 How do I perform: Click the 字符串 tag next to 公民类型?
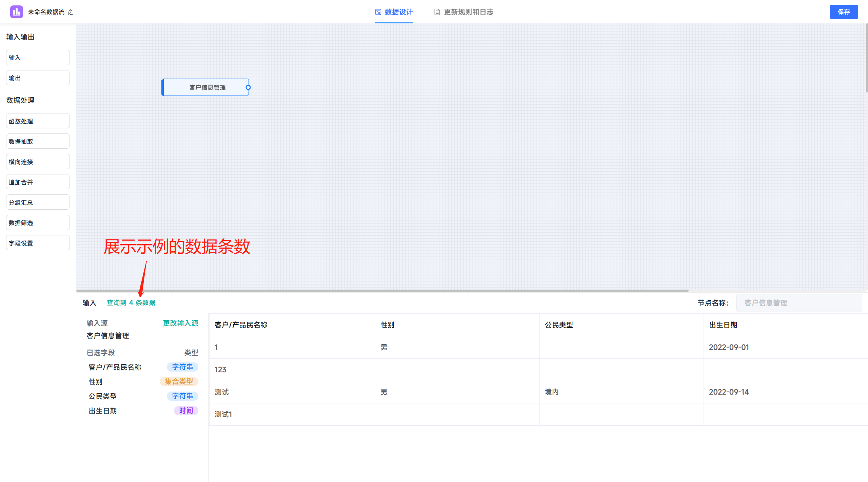click(182, 396)
